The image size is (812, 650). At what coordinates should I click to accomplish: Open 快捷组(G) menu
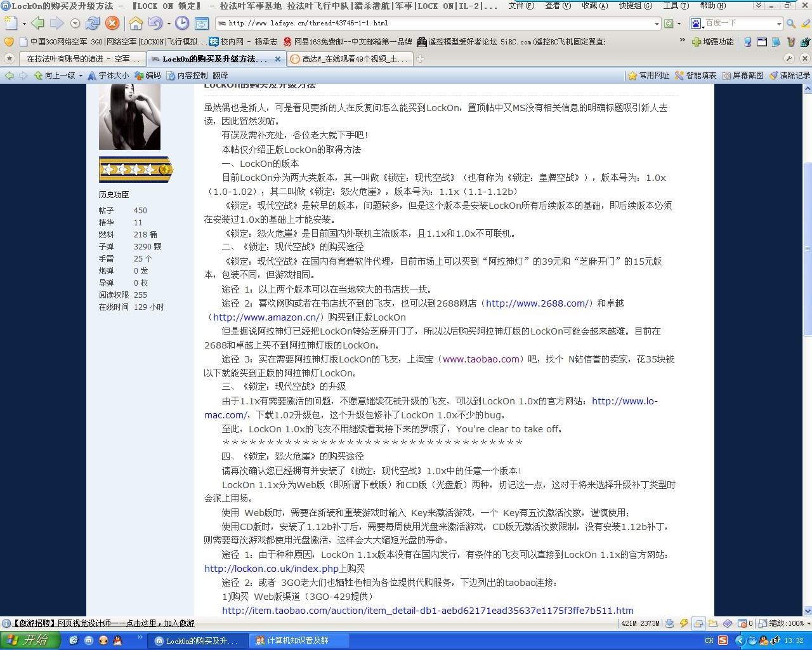(636, 6)
